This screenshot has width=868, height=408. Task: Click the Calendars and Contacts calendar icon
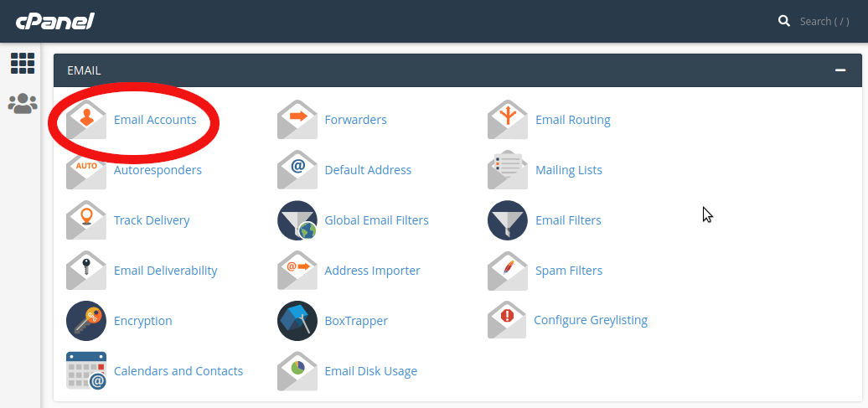pos(85,371)
